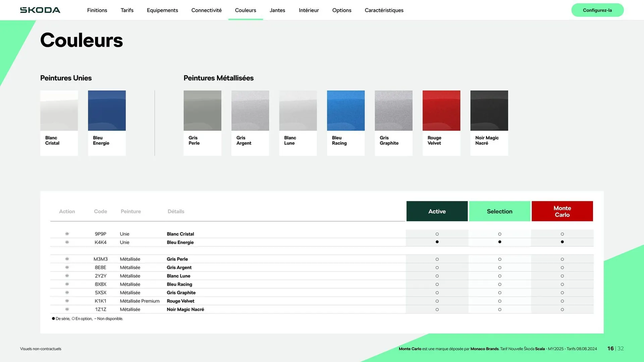Viewport: 644px width, 362px height.
Task: Click eye icon for Blanc Lune row
Action: (x=67, y=276)
